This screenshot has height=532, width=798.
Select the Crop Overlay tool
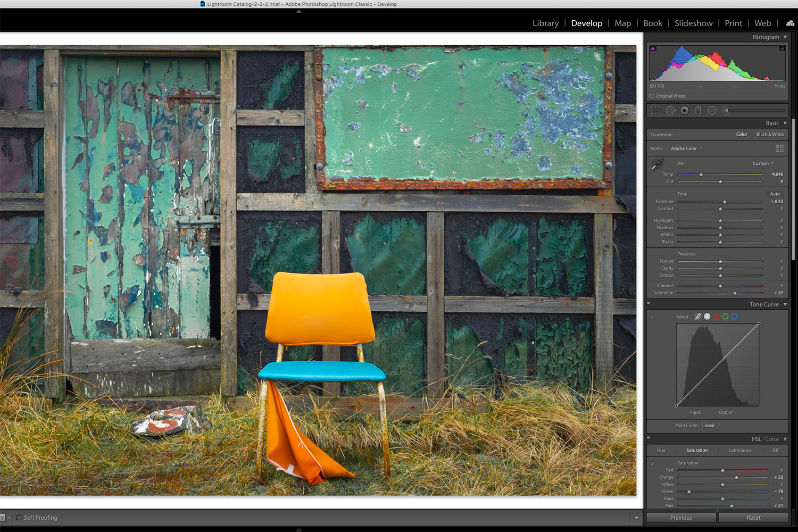coord(655,111)
